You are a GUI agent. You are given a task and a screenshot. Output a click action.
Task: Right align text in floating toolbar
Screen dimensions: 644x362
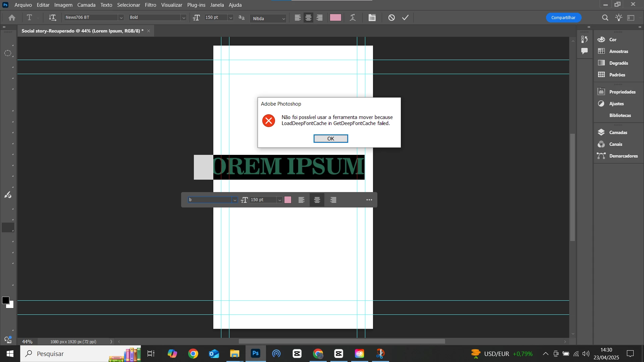(333, 200)
